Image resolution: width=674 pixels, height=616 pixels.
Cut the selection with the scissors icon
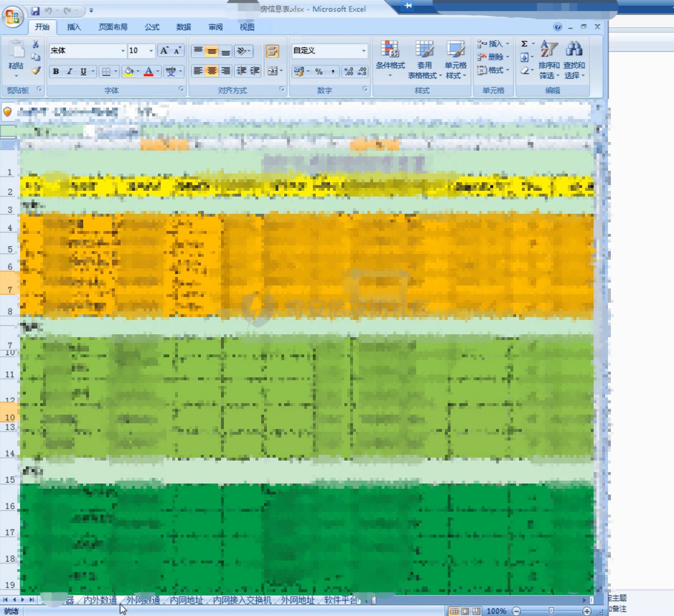(36, 44)
